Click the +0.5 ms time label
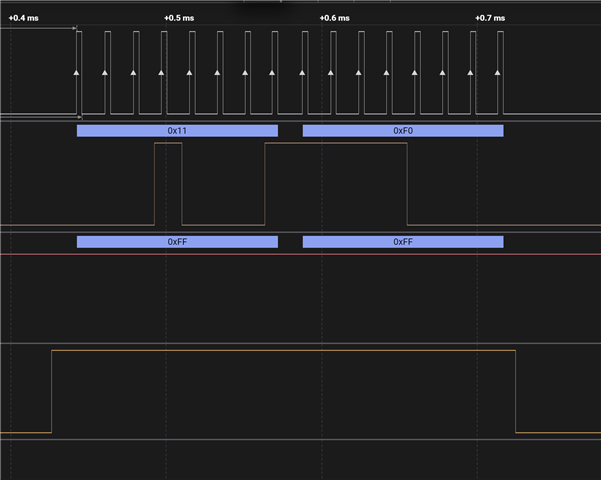Viewport: 601px width, 480px height. point(179,18)
